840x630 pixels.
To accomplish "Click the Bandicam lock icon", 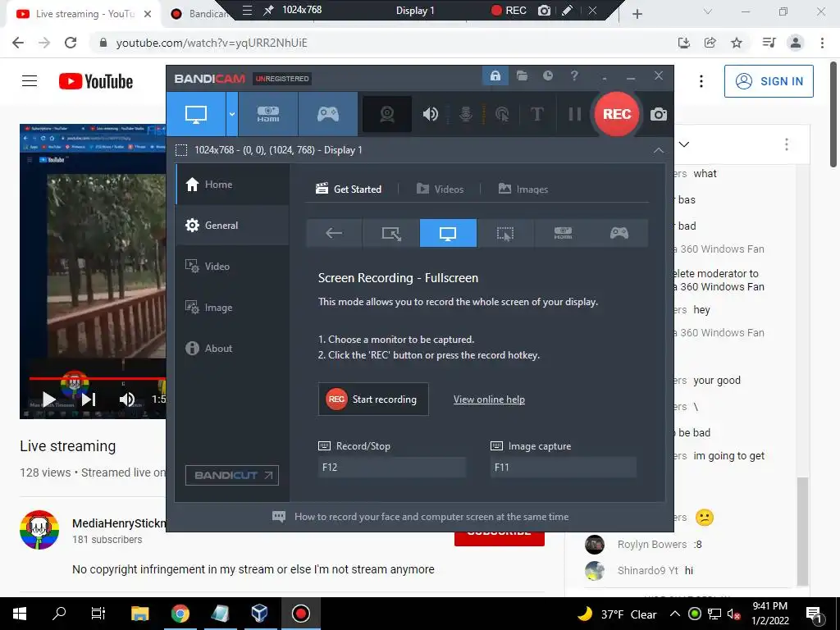I will (495, 76).
